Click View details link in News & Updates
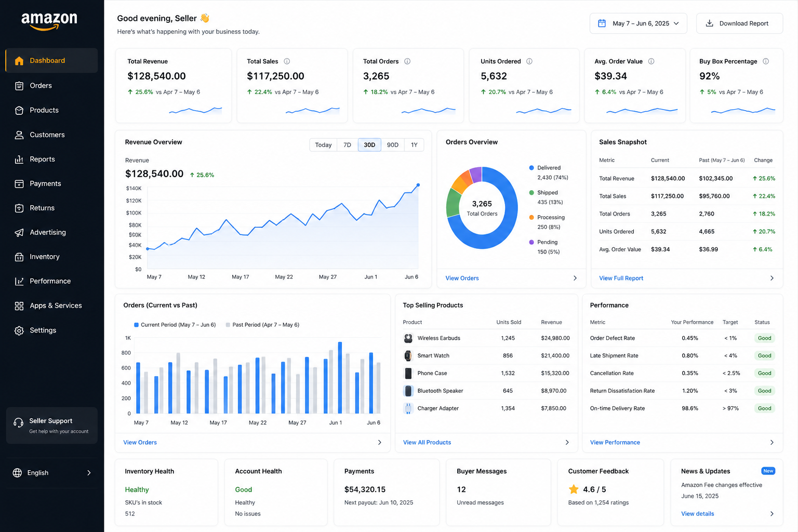The width and height of the screenshot is (798, 532). 697,514
